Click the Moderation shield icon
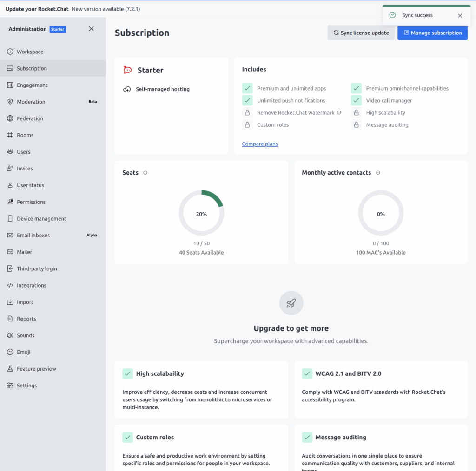This screenshot has height=471, width=476. tap(10, 102)
